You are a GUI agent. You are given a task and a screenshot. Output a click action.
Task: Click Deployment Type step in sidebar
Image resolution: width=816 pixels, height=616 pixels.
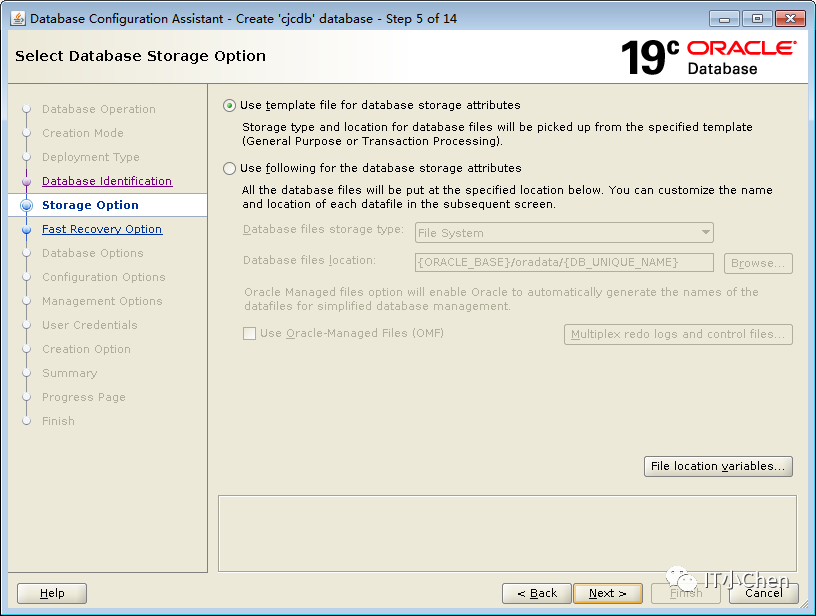[x=91, y=157]
